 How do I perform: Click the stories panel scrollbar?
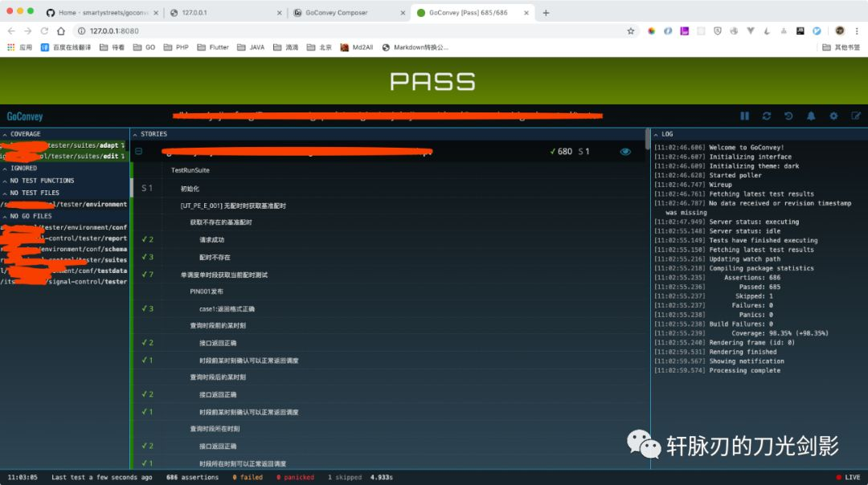(x=648, y=139)
